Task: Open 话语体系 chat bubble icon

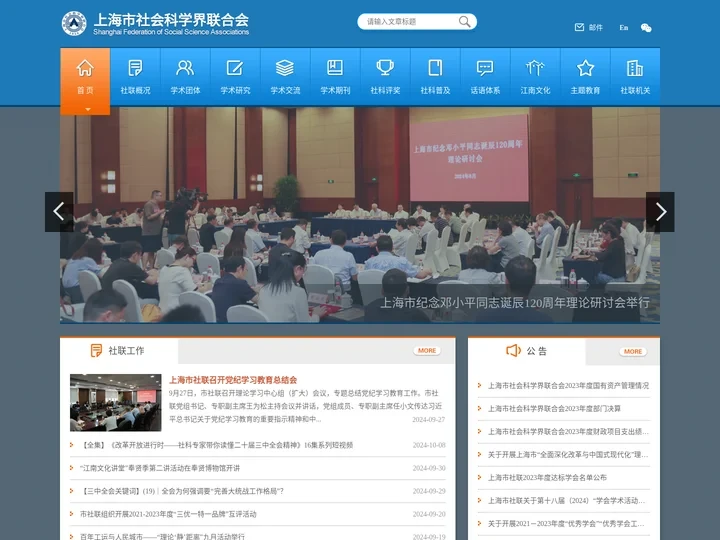Action: click(x=485, y=68)
